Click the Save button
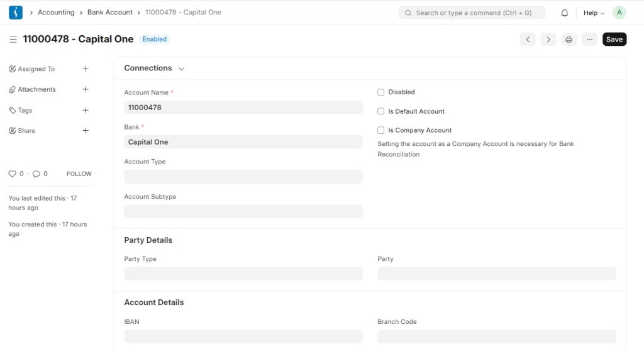The height and width of the screenshot is (349, 644). coord(614,40)
